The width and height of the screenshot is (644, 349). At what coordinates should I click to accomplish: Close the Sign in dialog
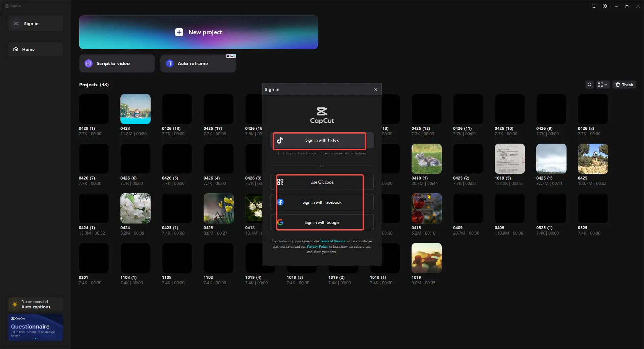coord(376,90)
